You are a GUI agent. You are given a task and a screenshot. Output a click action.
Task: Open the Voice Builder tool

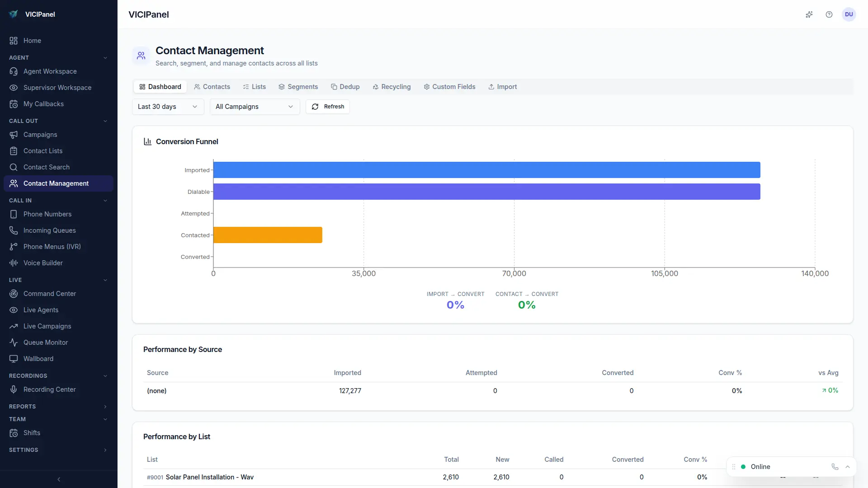42,263
